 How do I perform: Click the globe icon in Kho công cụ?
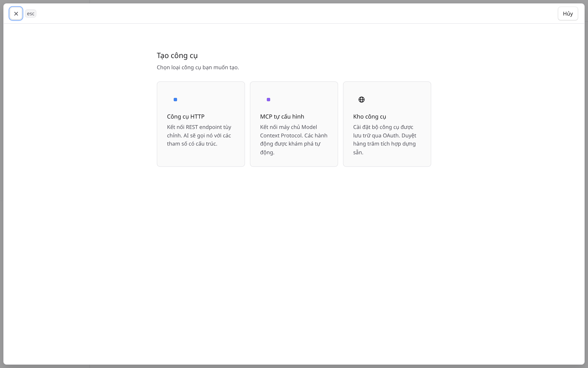point(362,99)
